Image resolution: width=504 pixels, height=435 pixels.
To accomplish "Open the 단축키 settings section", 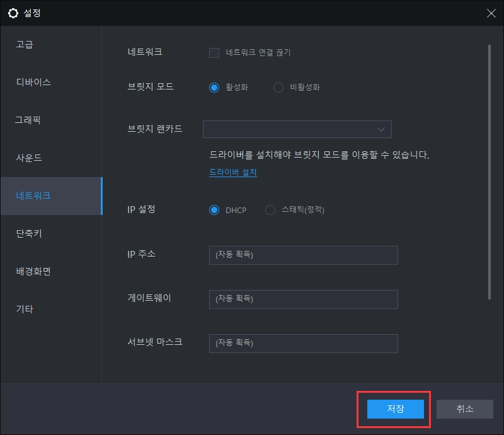I will click(x=29, y=233).
